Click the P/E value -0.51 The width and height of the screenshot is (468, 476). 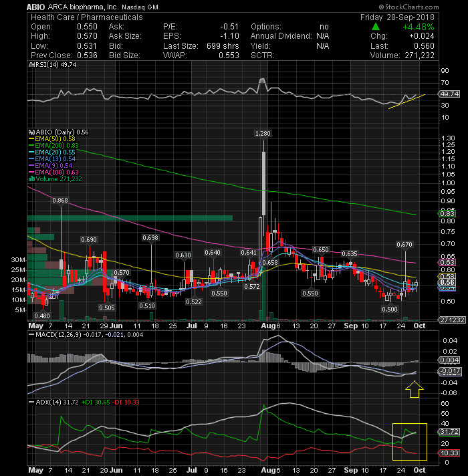tap(229, 27)
